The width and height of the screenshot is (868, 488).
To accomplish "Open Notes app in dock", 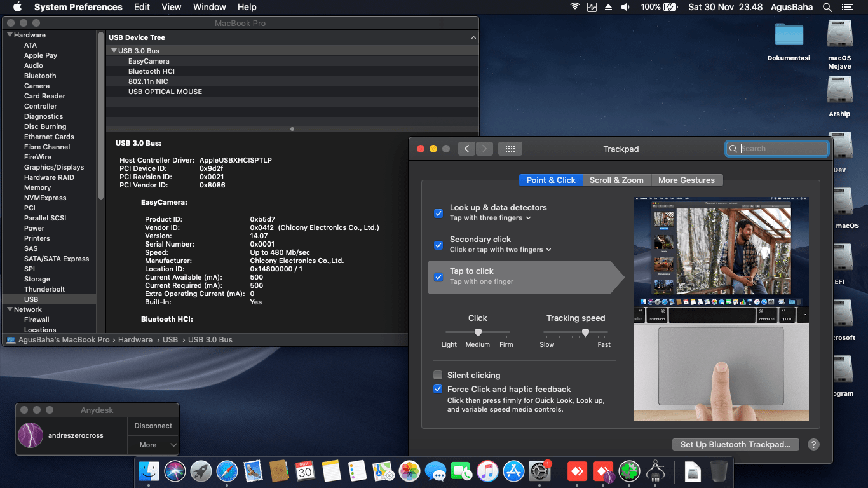I will click(x=331, y=471).
